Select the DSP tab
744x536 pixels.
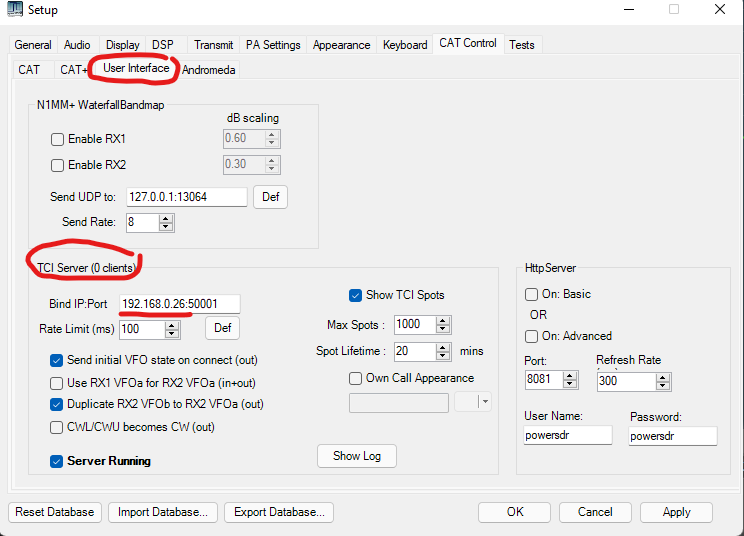click(163, 45)
